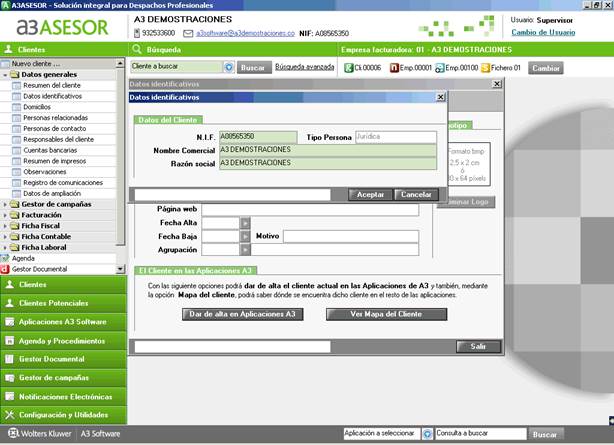Open dropdown next to Cliente a buscar
This screenshot has height=445, width=614.
tap(229, 68)
